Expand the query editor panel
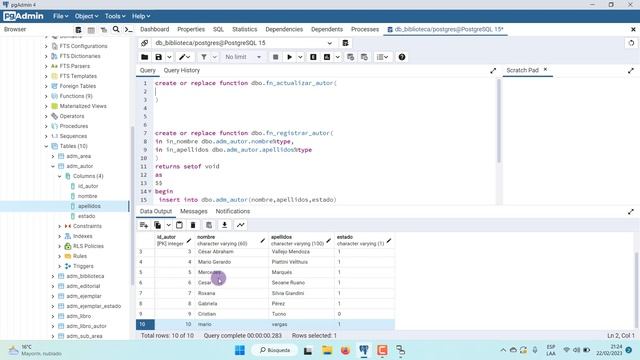Viewport: 640px width, 360px height. point(493,71)
